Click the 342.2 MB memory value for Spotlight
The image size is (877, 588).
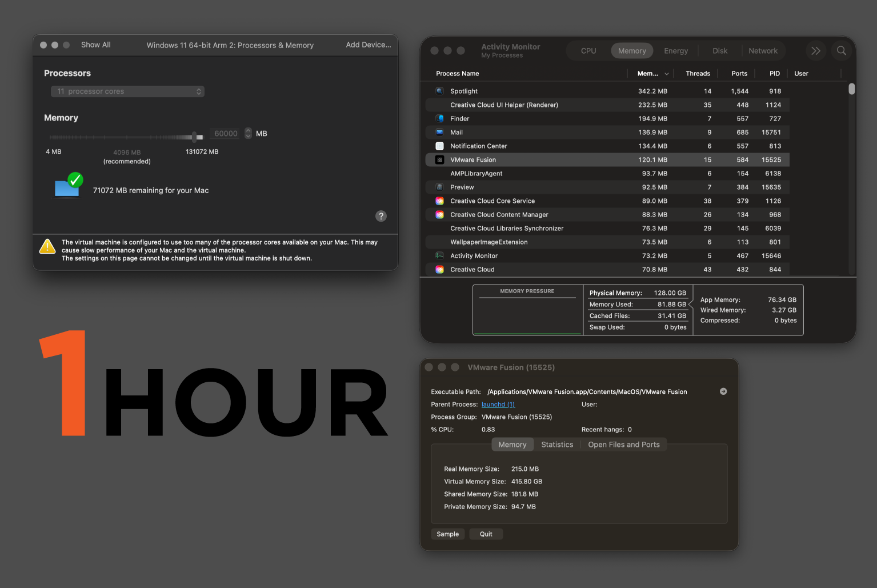(652, 91)
